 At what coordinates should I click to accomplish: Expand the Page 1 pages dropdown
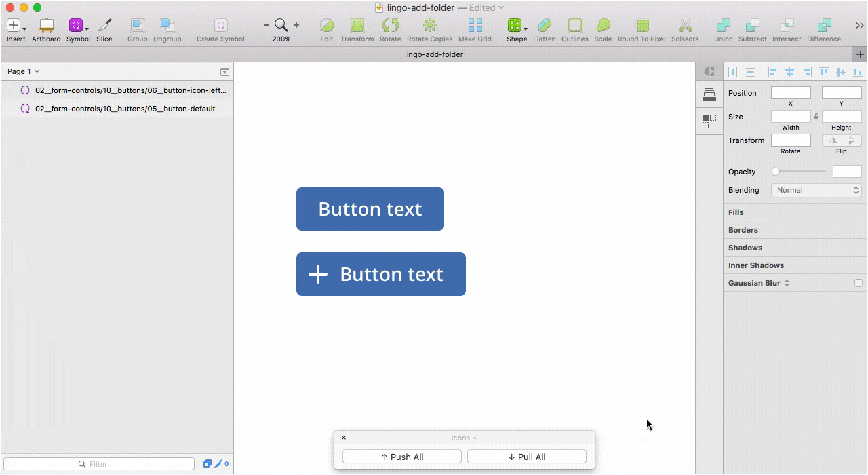pos(24,71)
